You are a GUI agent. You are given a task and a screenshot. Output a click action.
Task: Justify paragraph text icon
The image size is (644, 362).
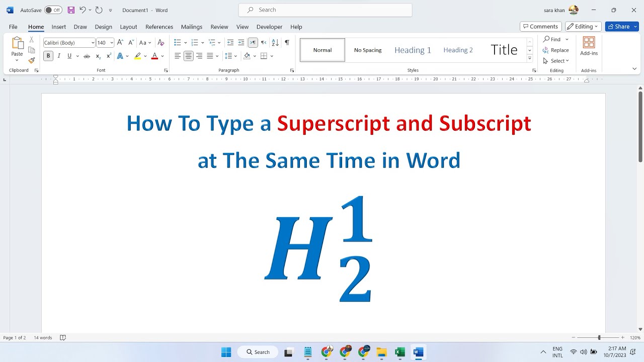pyautogui.click(x=210, y=56)
